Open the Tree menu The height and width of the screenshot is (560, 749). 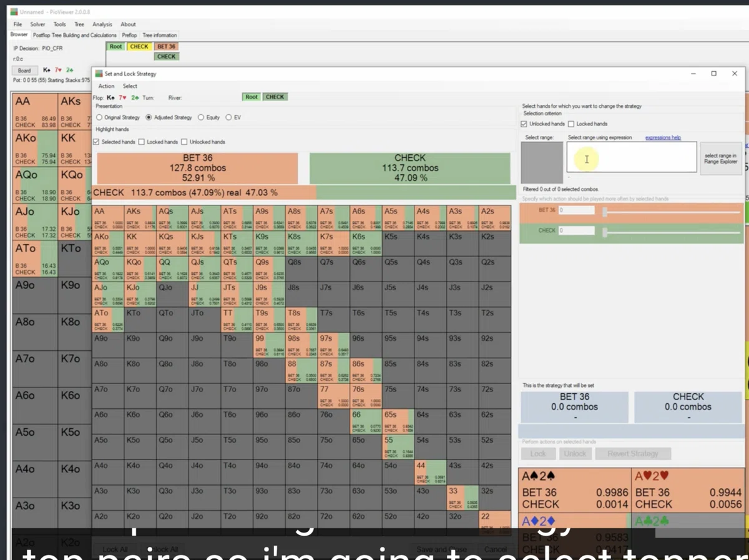point(79,24)
